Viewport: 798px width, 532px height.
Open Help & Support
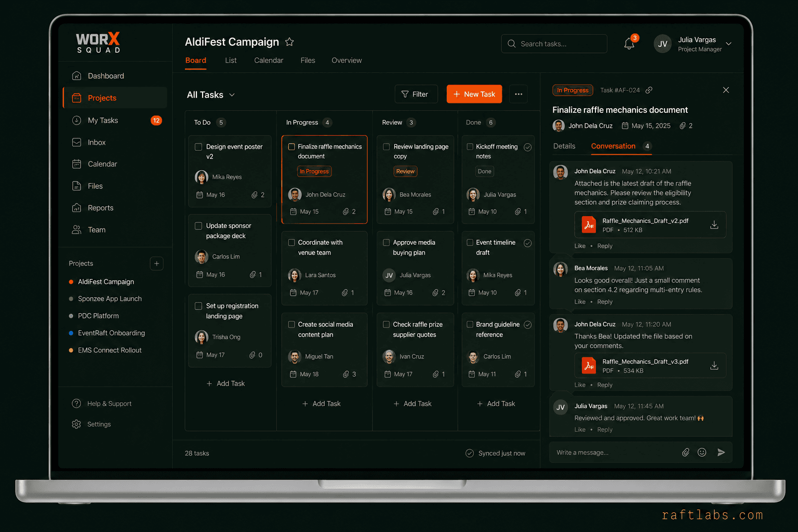click(x=102, y=404)
